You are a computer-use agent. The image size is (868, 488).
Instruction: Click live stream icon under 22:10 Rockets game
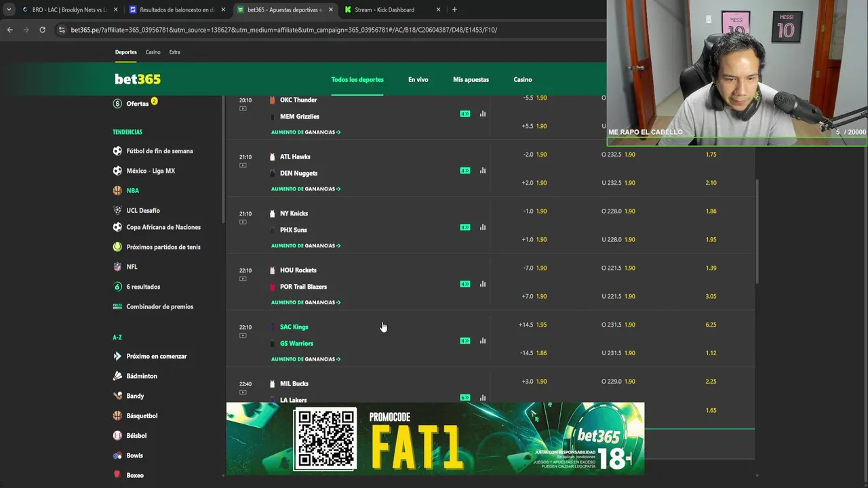tap(243, 279)
